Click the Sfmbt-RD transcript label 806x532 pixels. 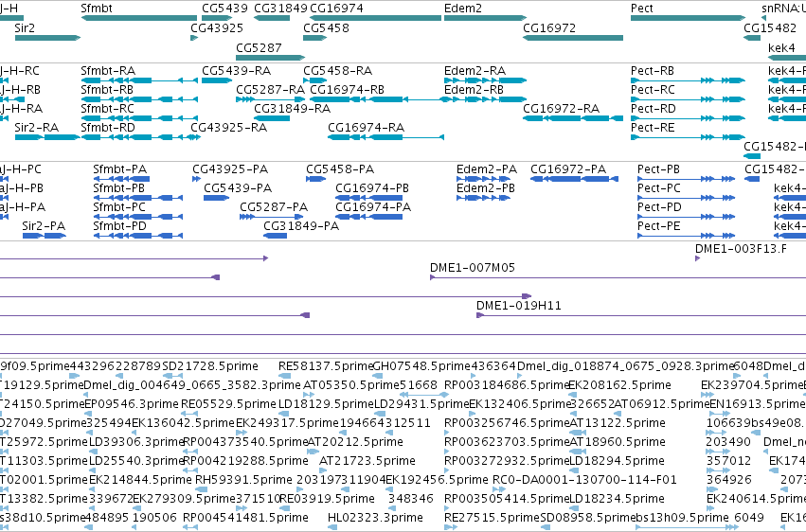(108, 128)
